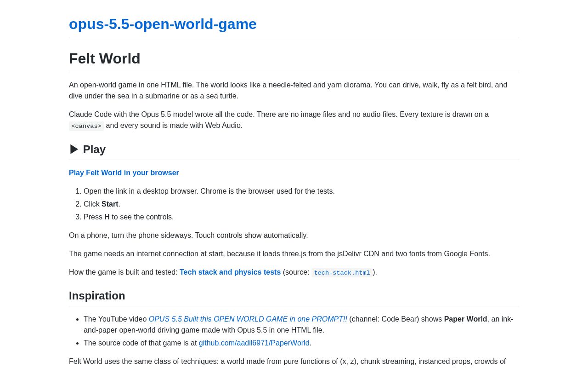Screen dimensions: 588x368
Task: Click the Play Felt World in your browser link
Action: pyautogui.click(x=124, y=173)
